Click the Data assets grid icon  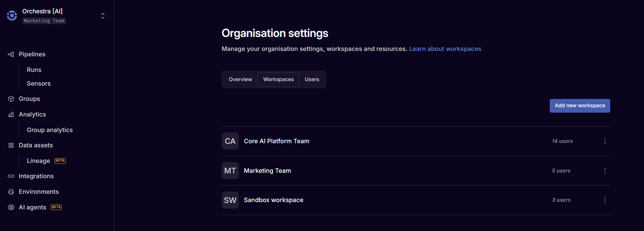tap(11, 145)
